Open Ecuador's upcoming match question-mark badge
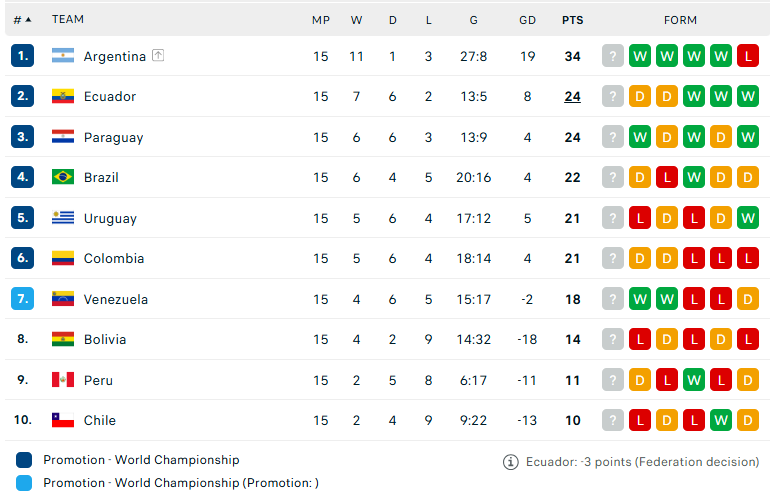This screenshot has width=770, height=496. pyautogui.click(x=612, y=96)
